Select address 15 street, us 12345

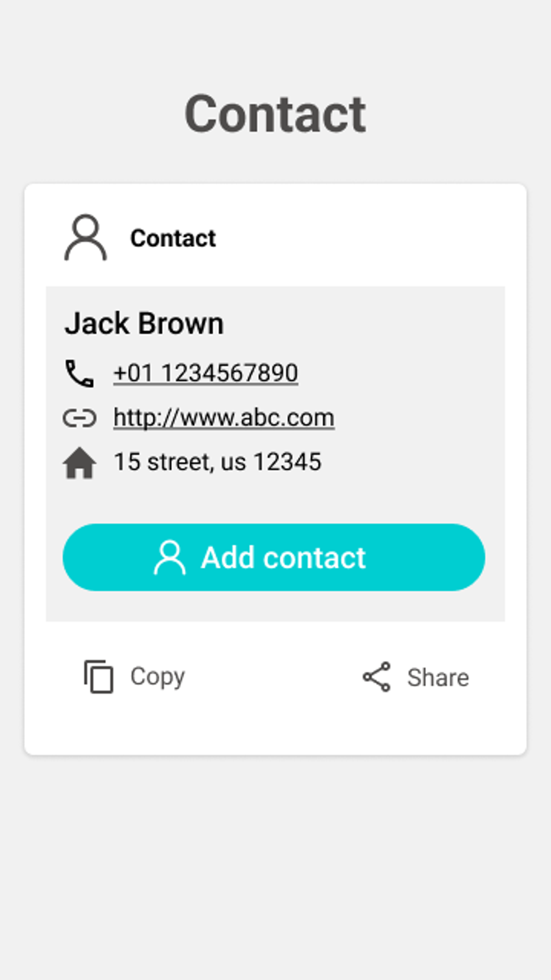(217, 462)
